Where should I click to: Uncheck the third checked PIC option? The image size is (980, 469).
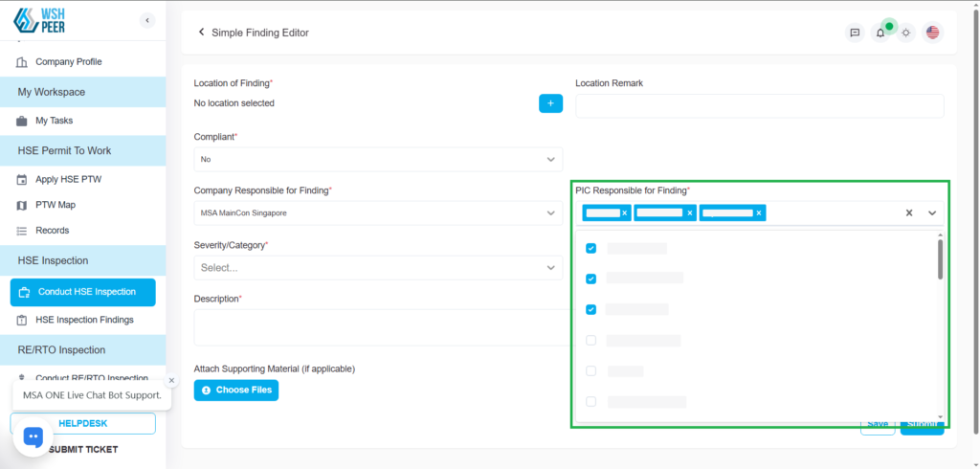(590, 309)
